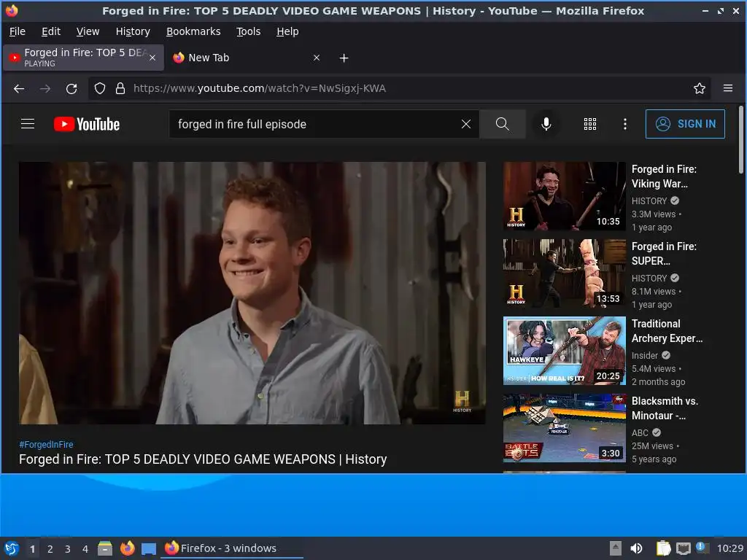Clear the search text with the X icon
This screenshot has width=747, height=560.
[466, 124]
